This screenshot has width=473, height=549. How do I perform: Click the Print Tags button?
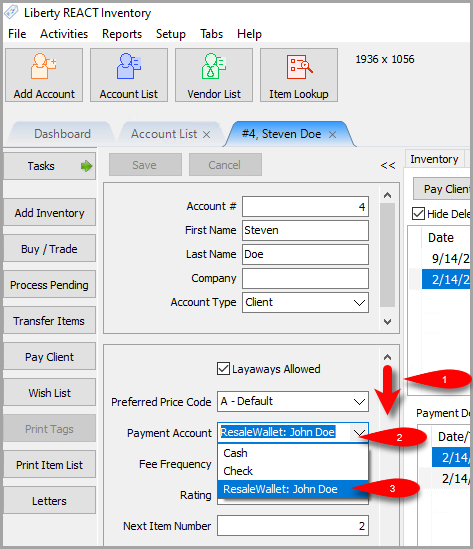(x=49, y=429)
